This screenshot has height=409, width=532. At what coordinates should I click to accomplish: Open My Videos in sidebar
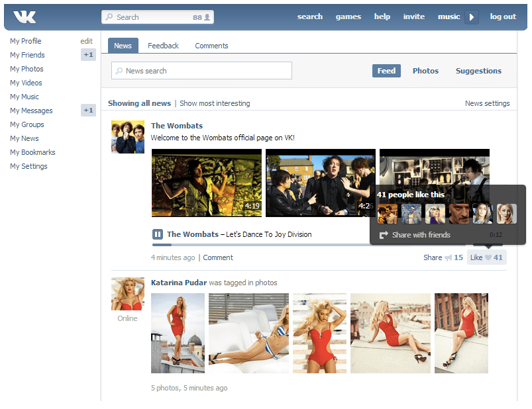pos(26,83)
